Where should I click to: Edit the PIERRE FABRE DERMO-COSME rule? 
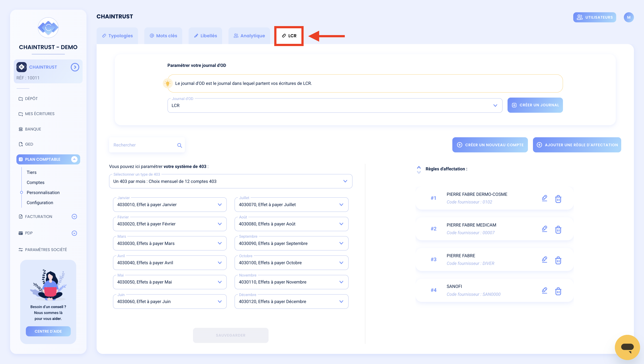coord(545,198)
